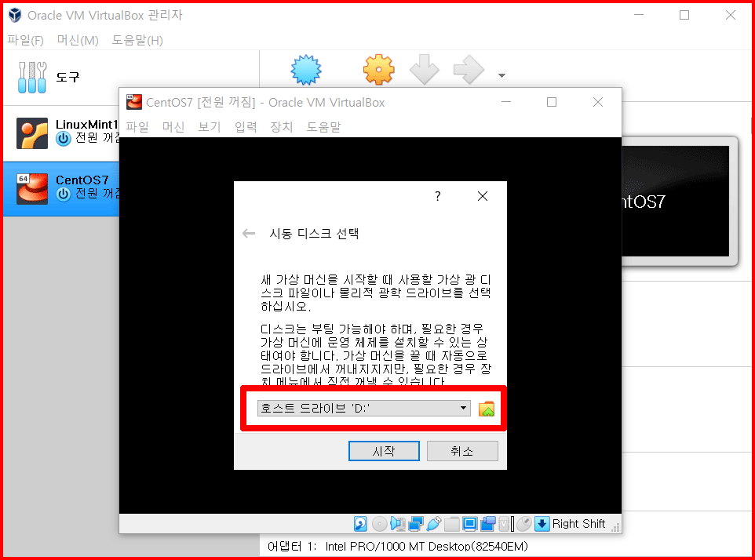Image resolution: width=755 pixels, height=560 pixels.
Task: Click the optical disc status icon
Action: (x=379, y=524)
